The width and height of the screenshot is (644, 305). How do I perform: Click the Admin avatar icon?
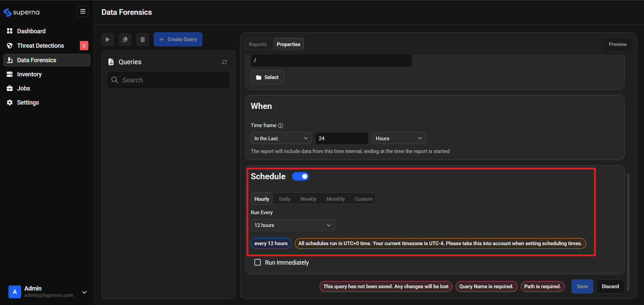[x=15, y=292]
